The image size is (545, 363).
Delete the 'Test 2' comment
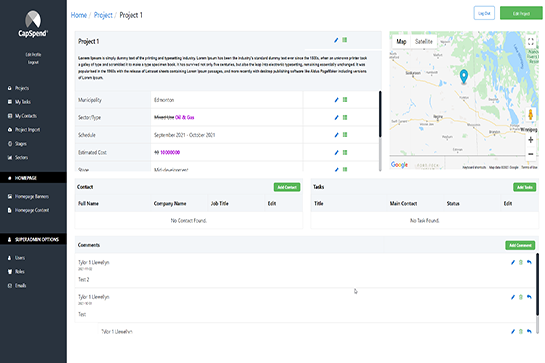[521, 262]
